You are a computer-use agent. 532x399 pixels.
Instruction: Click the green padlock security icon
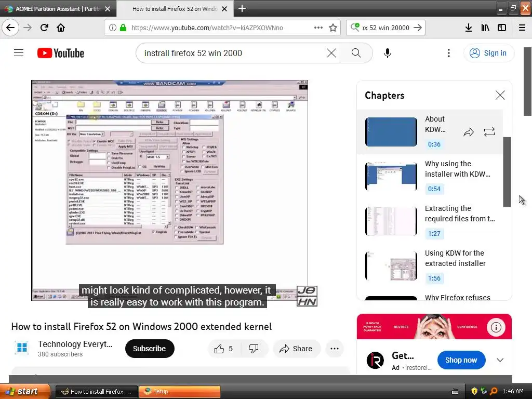pos(123,28)
